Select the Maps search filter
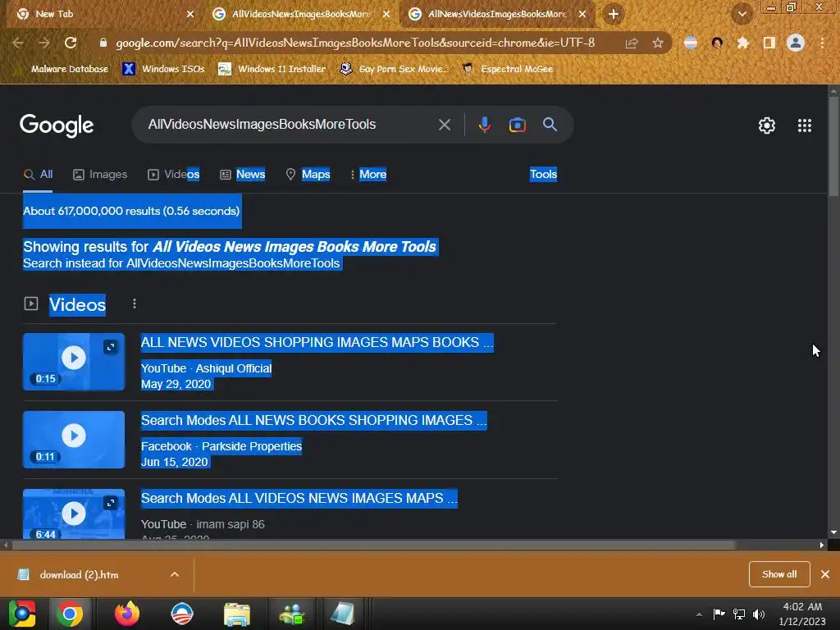The height and width of the screenshot is (630, 840). click(308, 174)
